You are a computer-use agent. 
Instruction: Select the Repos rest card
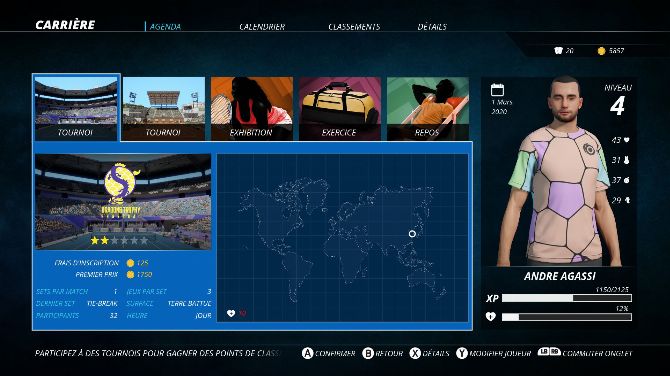[x=428, y=109]
